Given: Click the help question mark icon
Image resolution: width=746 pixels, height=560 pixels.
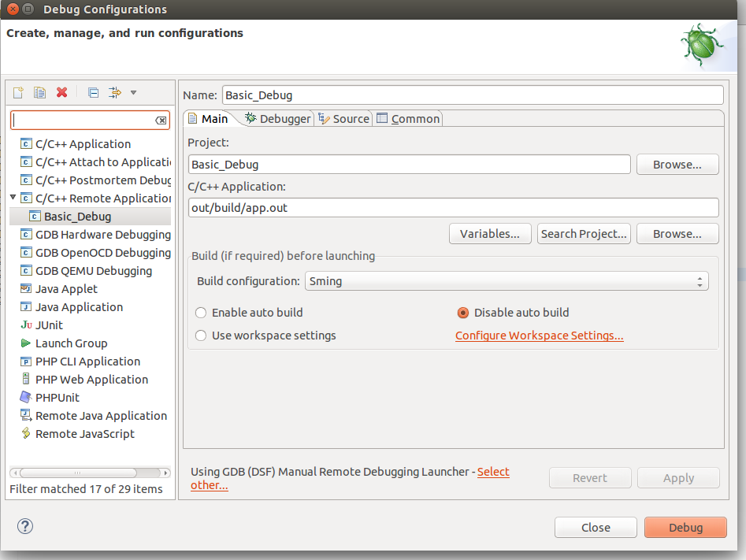Looking at the screenshot, I should (x=24, y=526).
